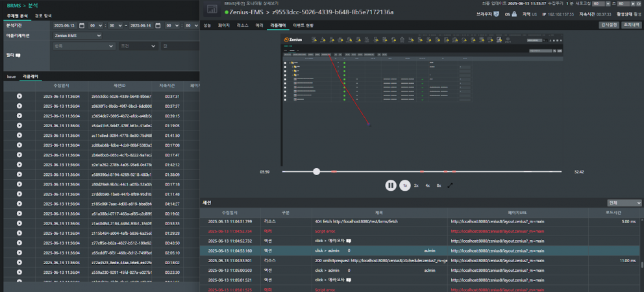Click the 감시설정 button
Viewport: 644px width, 292px height.
(609, 25)
